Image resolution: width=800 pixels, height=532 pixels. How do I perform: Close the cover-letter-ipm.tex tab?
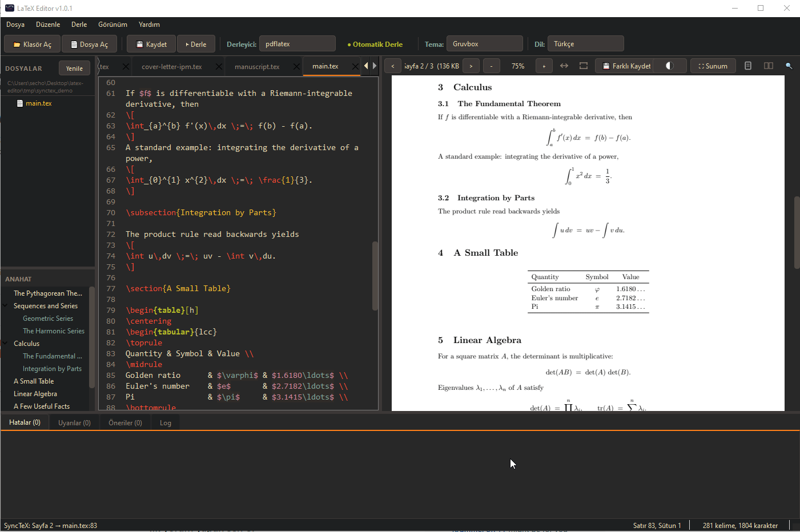coord(219,67)
